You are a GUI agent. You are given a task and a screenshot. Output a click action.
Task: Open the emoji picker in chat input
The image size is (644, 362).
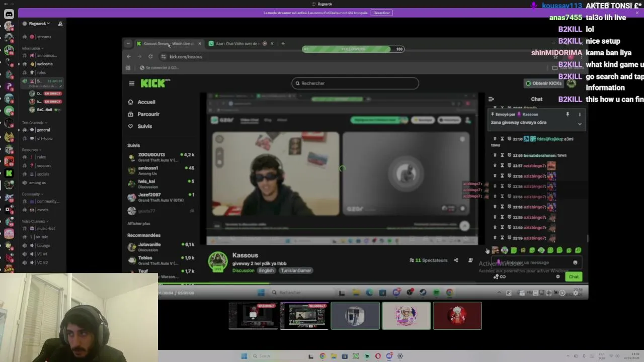coord(575,262)
